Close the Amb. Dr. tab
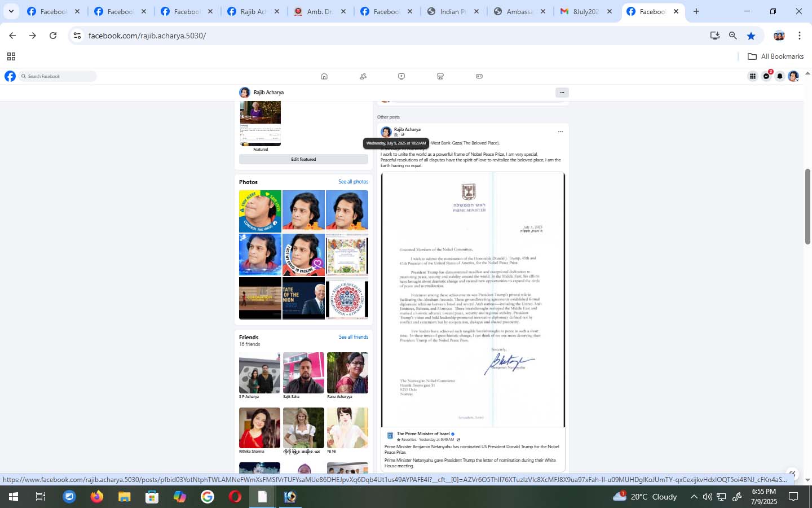The width and height of the screenshot is (812, 508). (343, 11)
